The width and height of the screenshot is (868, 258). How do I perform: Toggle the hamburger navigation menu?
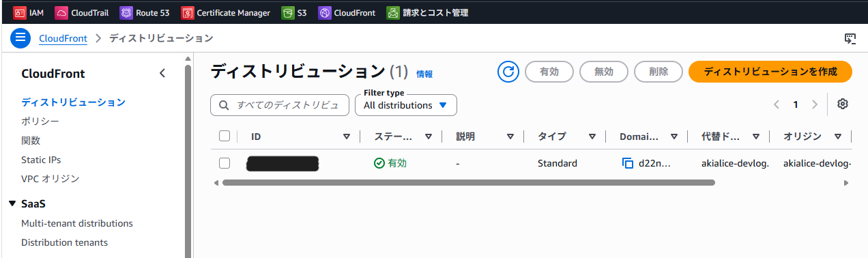(x=20, y=38)
